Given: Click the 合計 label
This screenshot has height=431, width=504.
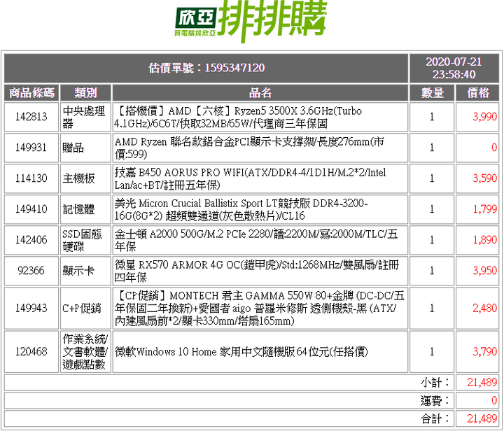Looking at the screenshot, I should click(435, 418).
